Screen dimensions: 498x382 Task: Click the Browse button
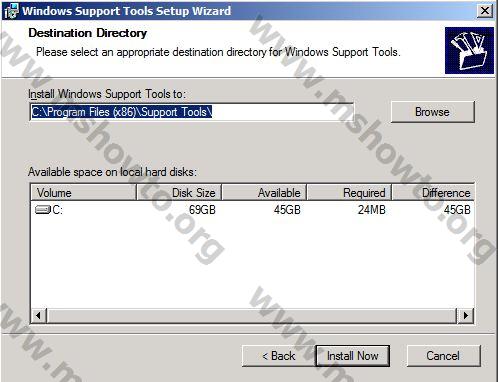[x=432, y=112]
